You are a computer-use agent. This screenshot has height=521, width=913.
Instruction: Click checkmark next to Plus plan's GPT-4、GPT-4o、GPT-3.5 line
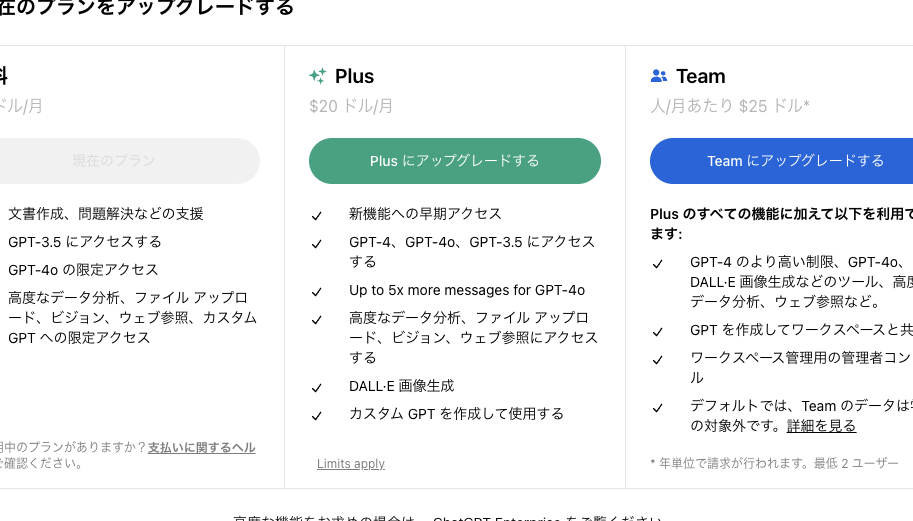coord(317,243)
